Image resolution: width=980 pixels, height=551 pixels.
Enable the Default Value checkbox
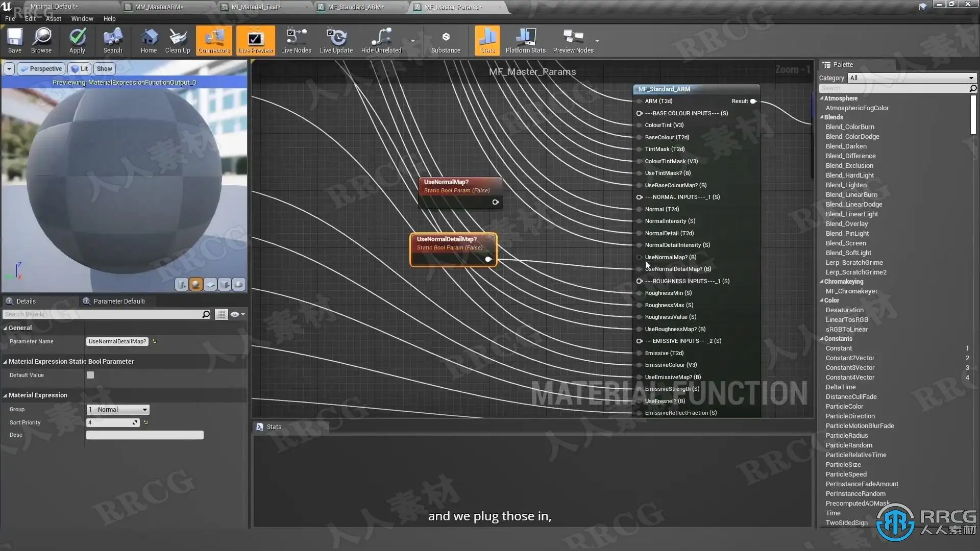[90, 375]
